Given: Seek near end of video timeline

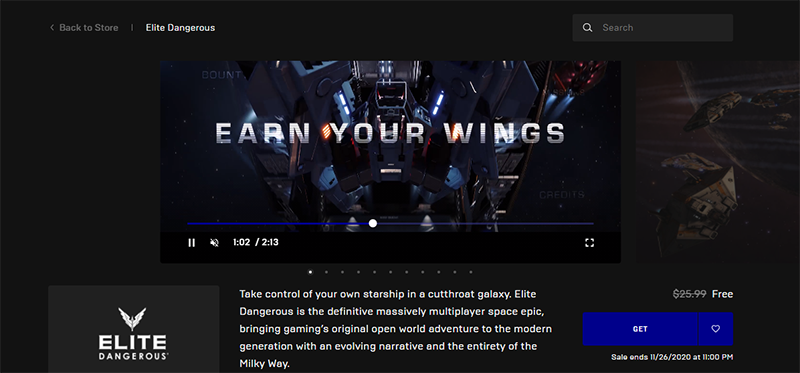Looking at the screenshot, I should click(582, 223).
